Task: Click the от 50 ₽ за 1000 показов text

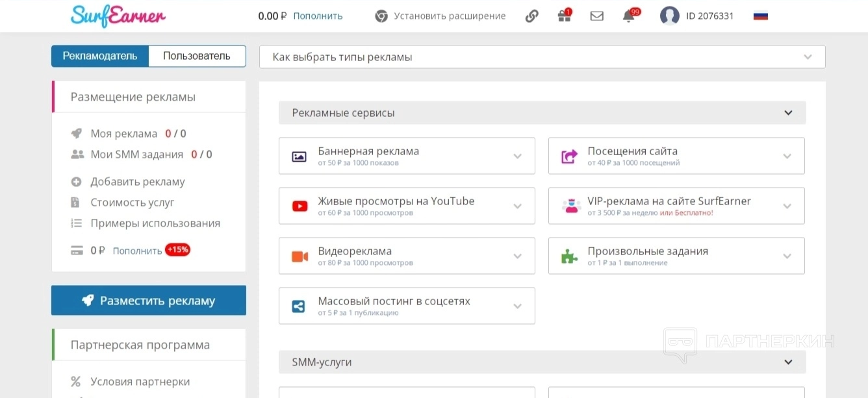Action: pyautogui.click(x=358, y=163)
